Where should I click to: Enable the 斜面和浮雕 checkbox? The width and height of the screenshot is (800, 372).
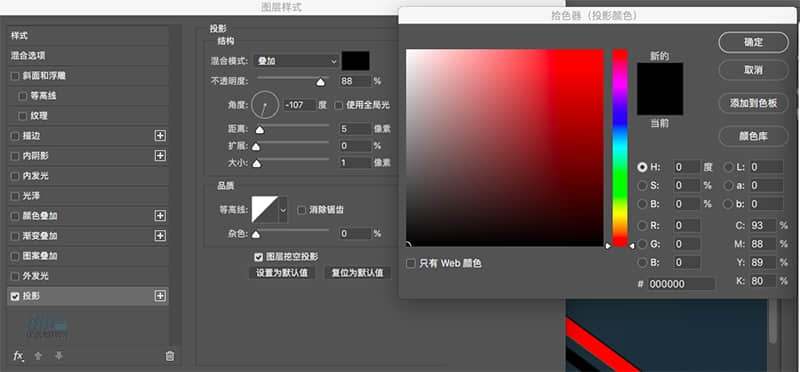15,76
